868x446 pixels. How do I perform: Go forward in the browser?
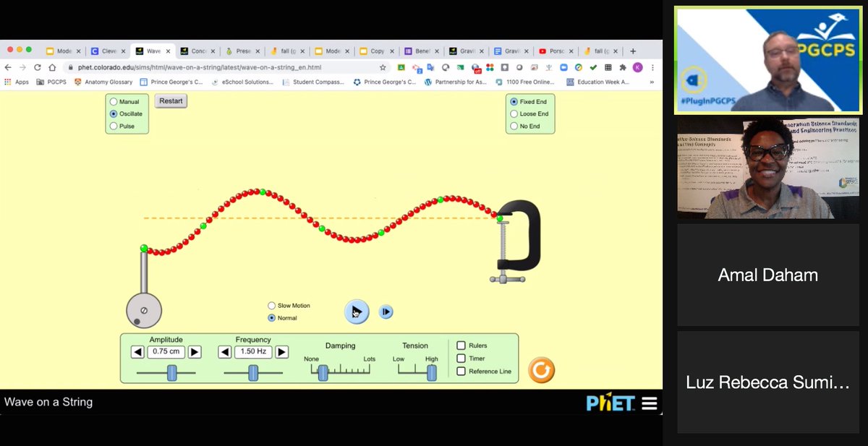[22, 67]
